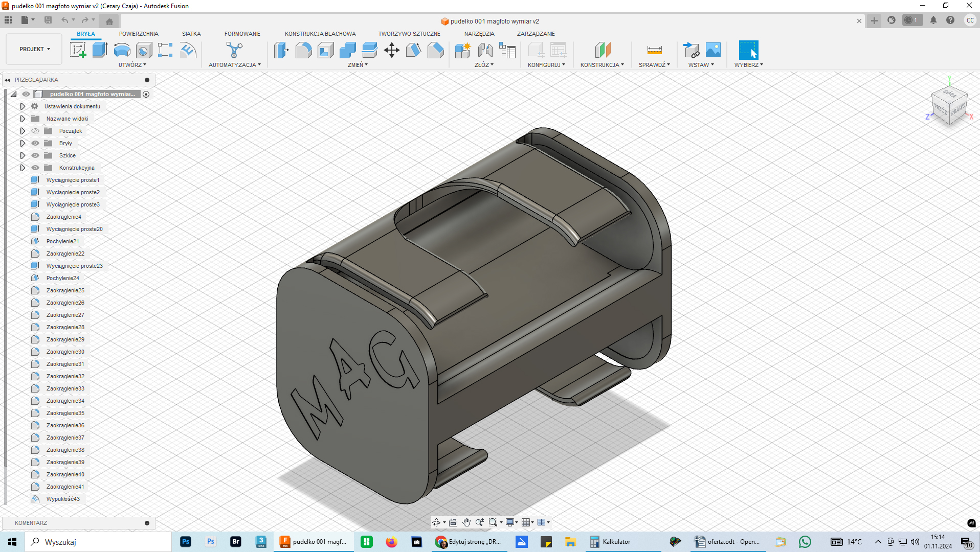Select the Joint tool

[485, 50]
